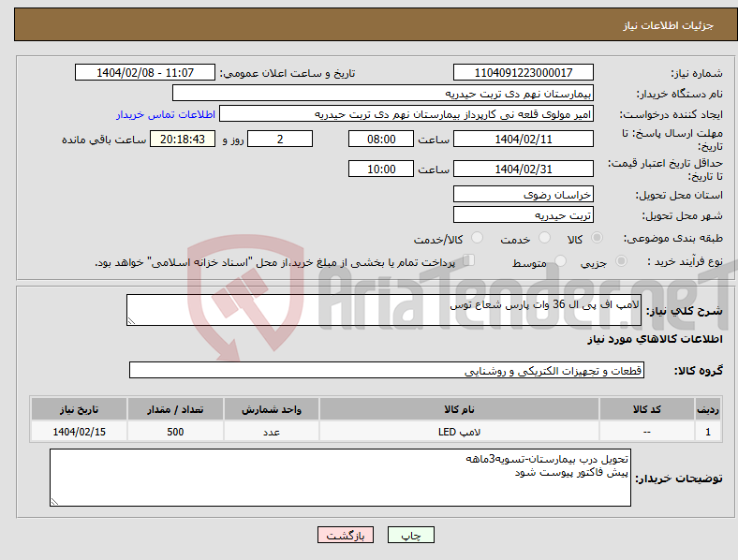Click the واحد شمارش column header
The height and width of the screenshot is (560, 738).
tap(272, 409)
